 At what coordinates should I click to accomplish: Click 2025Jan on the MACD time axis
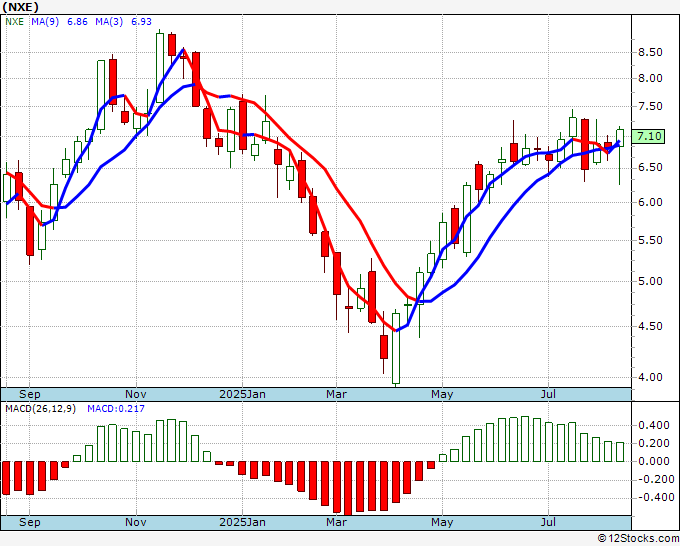point(242,522)
